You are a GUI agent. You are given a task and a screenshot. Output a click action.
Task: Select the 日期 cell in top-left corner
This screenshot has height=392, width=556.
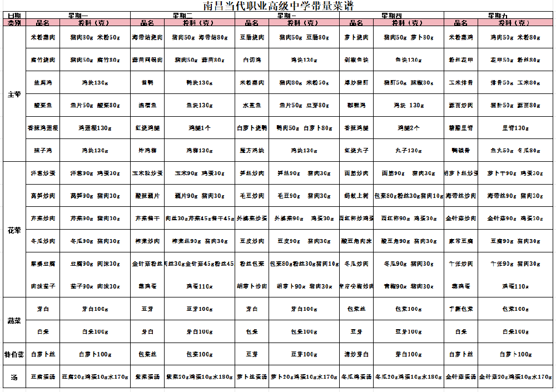[14, 15]
